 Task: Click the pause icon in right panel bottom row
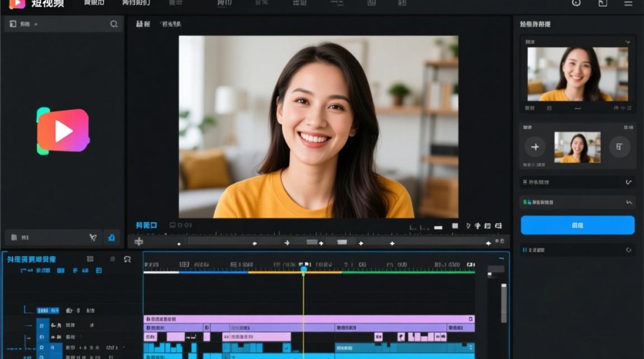click(x=525, y=250)
